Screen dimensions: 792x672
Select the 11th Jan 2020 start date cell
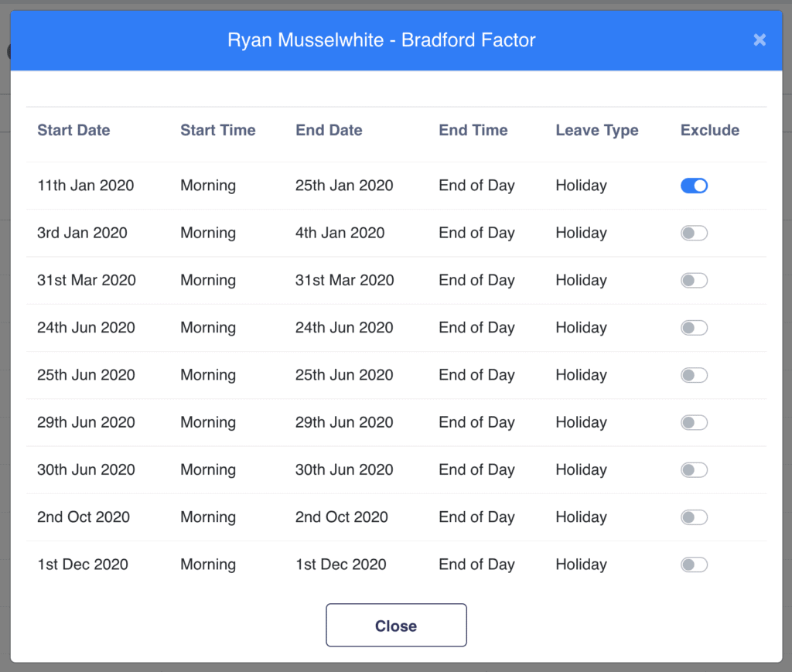pos(85,186)
